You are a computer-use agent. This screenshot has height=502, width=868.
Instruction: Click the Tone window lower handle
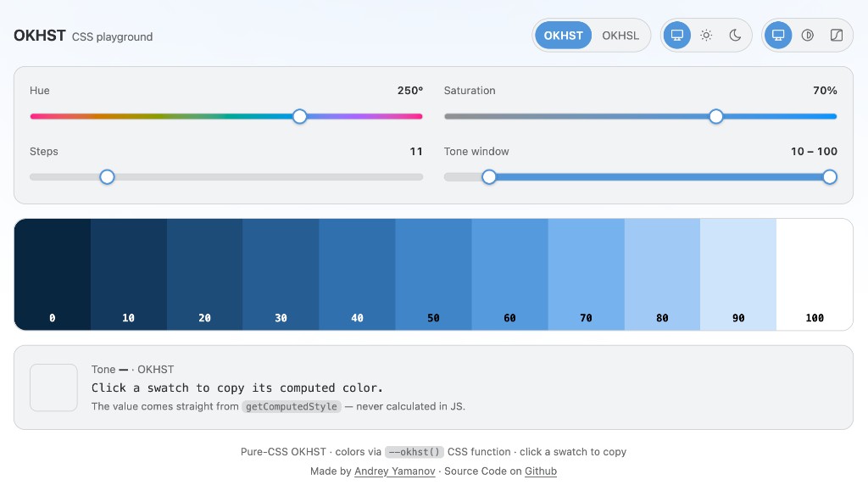pyautogui.click(x=489, y=177)
